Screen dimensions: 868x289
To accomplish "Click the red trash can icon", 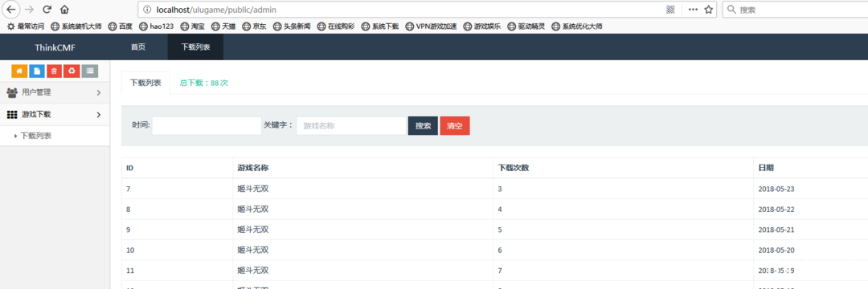I will tap(55, 71).
